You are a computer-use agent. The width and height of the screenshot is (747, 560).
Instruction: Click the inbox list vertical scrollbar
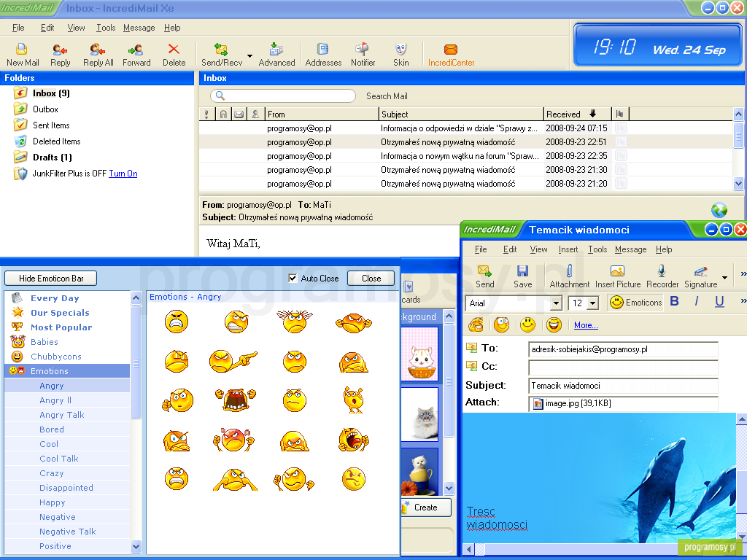click(738, 149)
